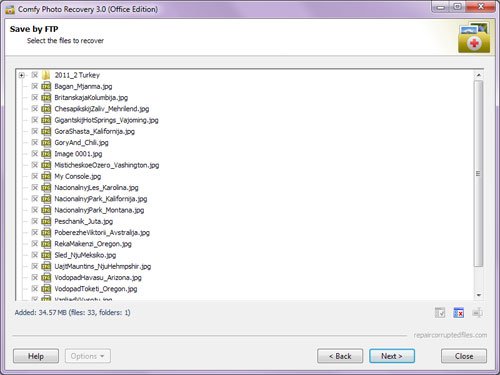
Task: Expand the 2011_2 Turkey folder node
Action: point(22,75)
